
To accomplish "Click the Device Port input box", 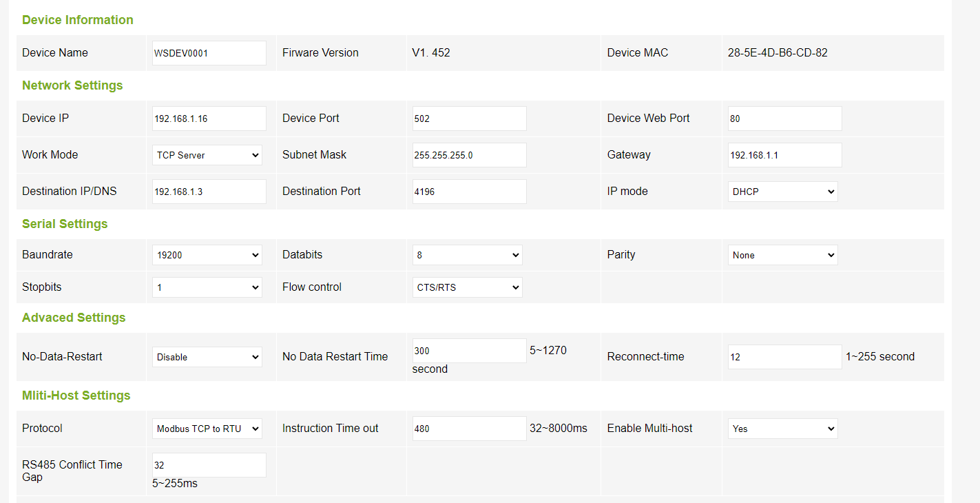I will click(469, 119).
